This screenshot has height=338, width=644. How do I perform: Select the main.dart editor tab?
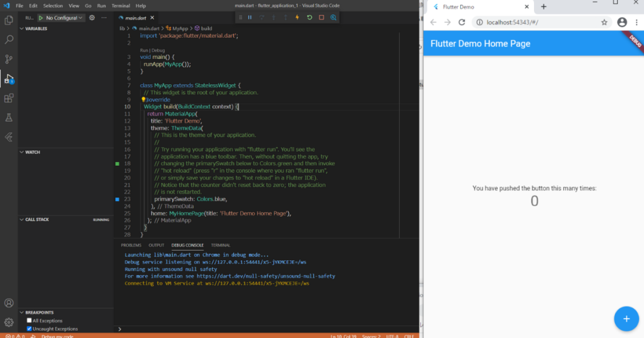tap(136, 18)
